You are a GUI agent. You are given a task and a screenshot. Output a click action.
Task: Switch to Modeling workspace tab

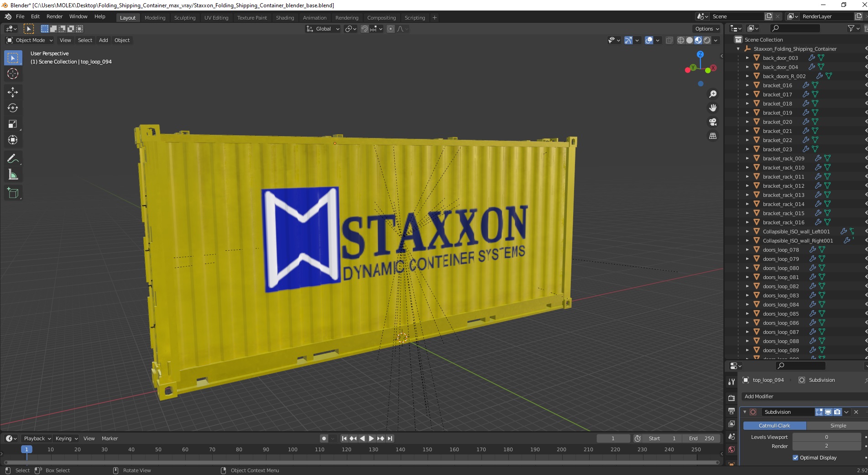click(155, 18)
